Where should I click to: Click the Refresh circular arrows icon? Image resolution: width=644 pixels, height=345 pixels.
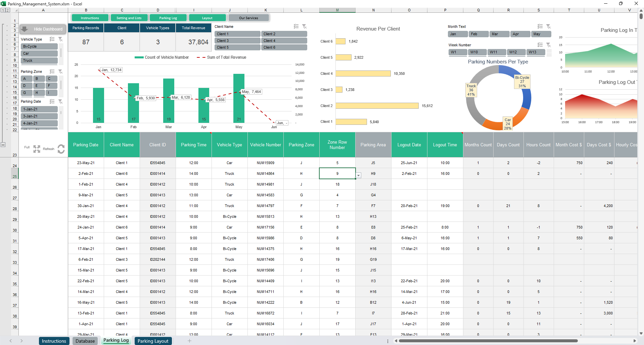[61, 149]
